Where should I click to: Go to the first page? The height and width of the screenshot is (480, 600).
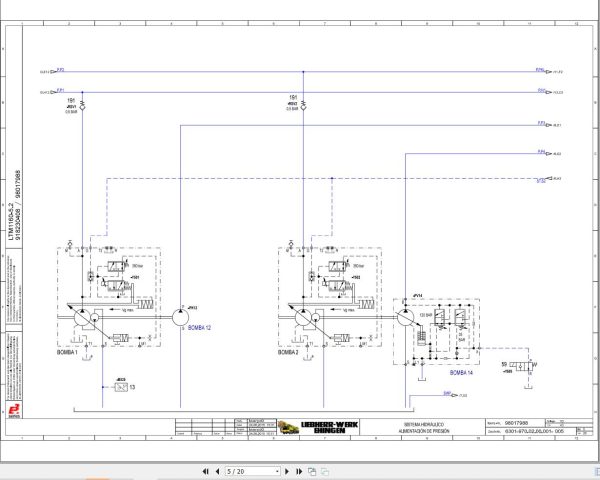coord(206,472)
